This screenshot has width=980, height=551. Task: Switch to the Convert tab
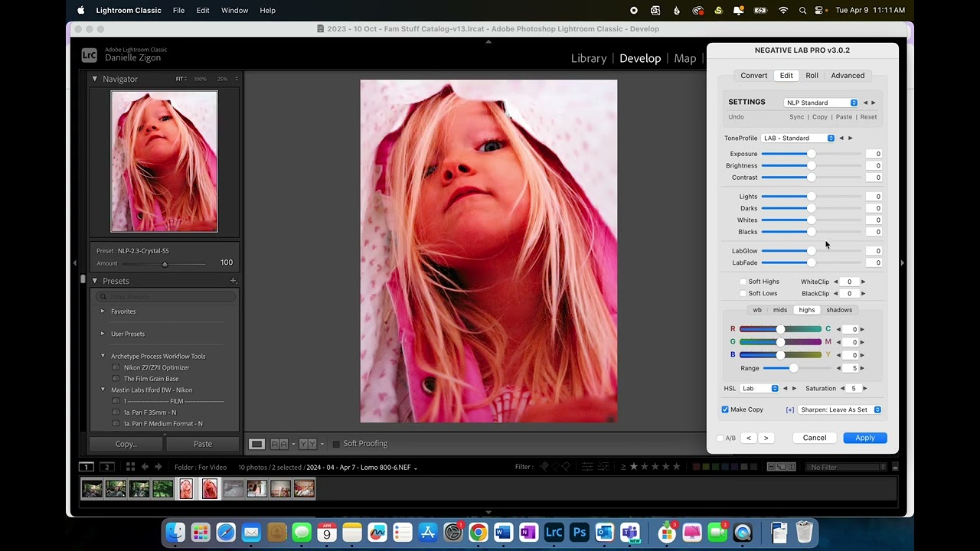tap(753, 76)
